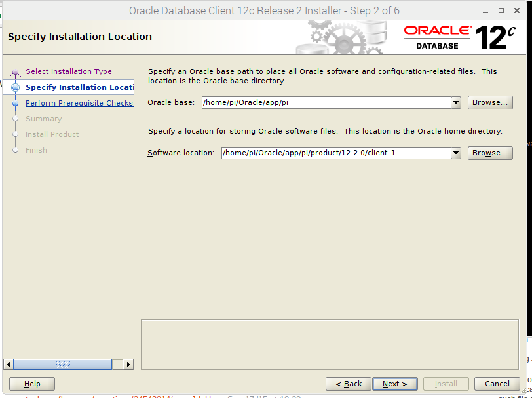
Task: Click the Select Installation Type step marker icon
Action: coord(15,72)
